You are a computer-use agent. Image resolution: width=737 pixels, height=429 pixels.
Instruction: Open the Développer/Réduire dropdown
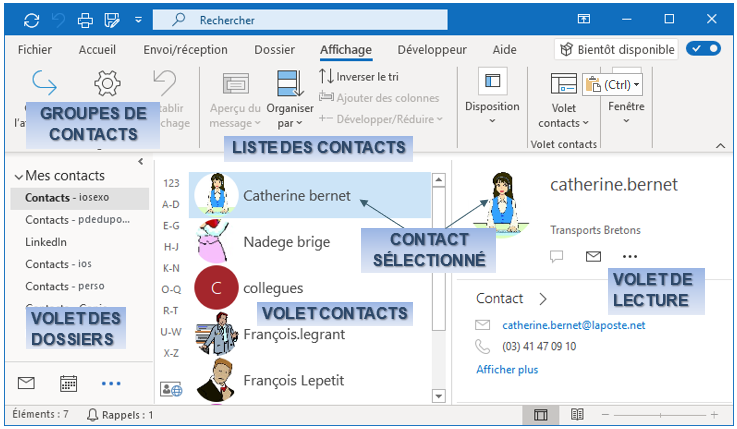coord(381,119)
